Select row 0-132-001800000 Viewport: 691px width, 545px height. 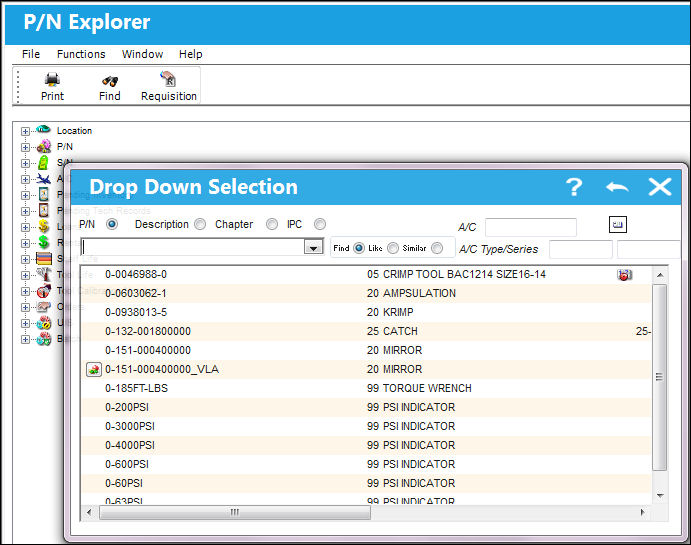coord(366,331)
